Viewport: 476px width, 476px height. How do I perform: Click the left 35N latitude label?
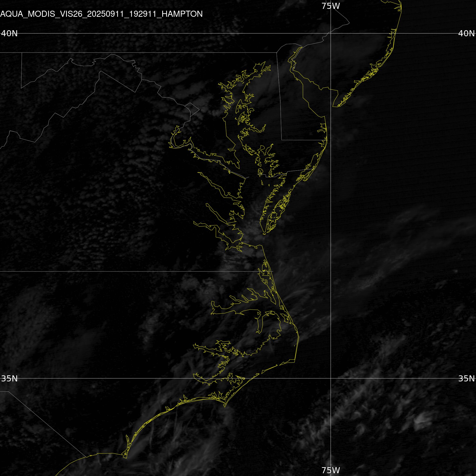click(x=9, y=378)
